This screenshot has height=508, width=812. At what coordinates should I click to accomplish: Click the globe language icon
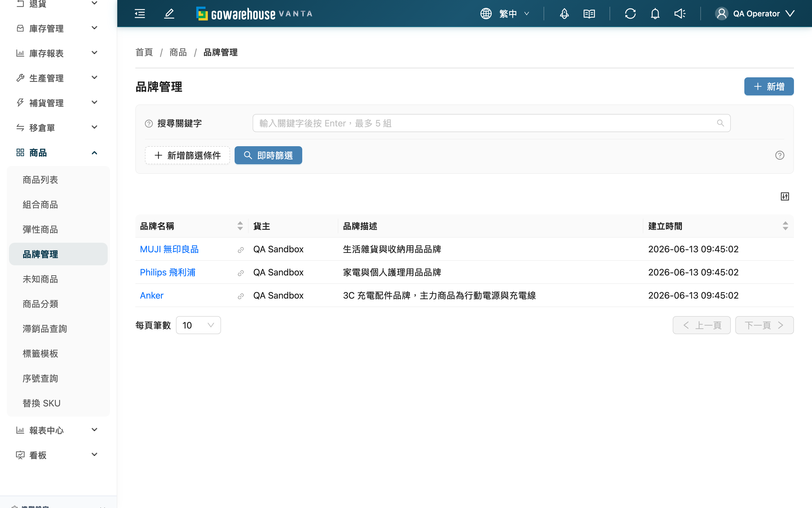pyautogui.click(x=486, y=14)
